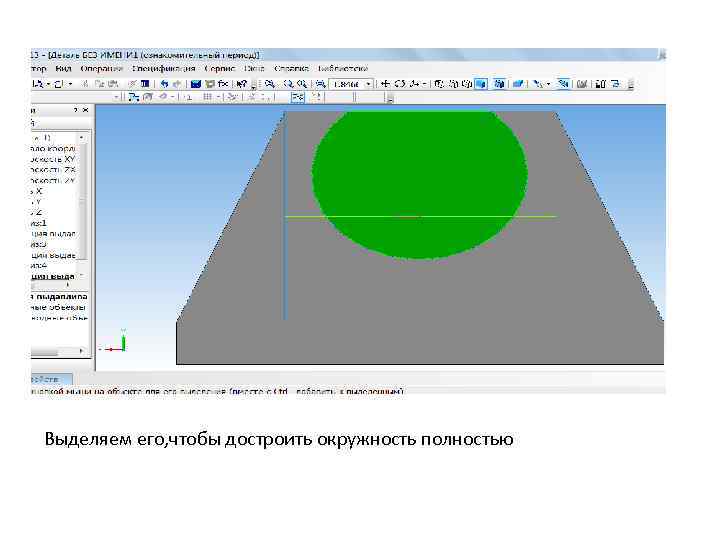Screen dimensions: 720x540
Task: Open the view orientation dropdown arrow
Action: (x=424, y=84)
